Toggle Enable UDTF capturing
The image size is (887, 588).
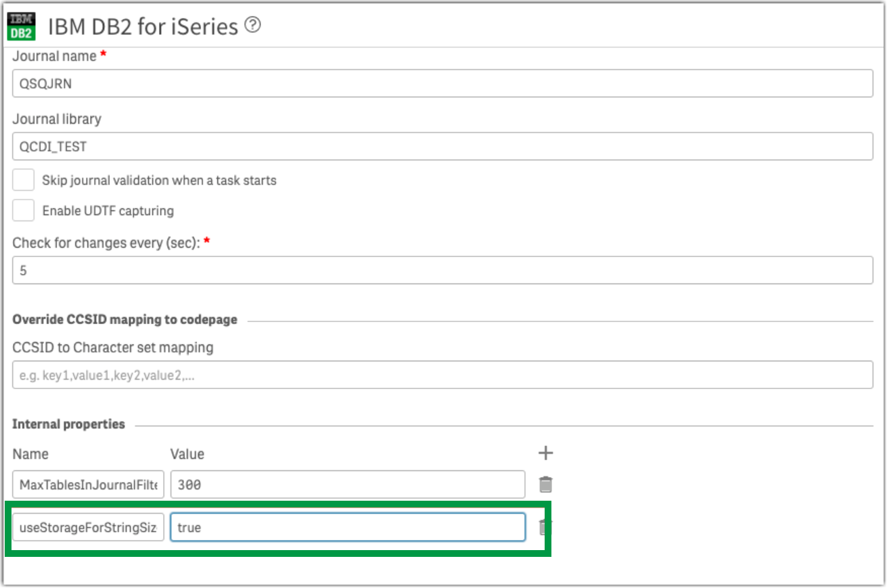pos(23,210)
